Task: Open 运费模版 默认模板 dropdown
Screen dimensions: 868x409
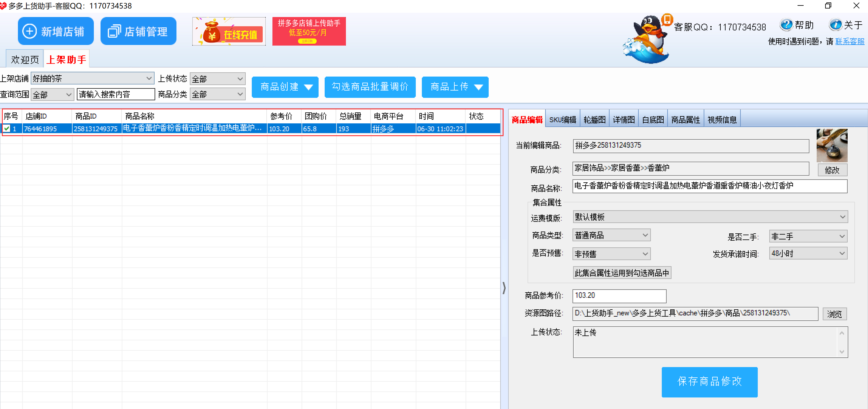Action: [710, 217]
